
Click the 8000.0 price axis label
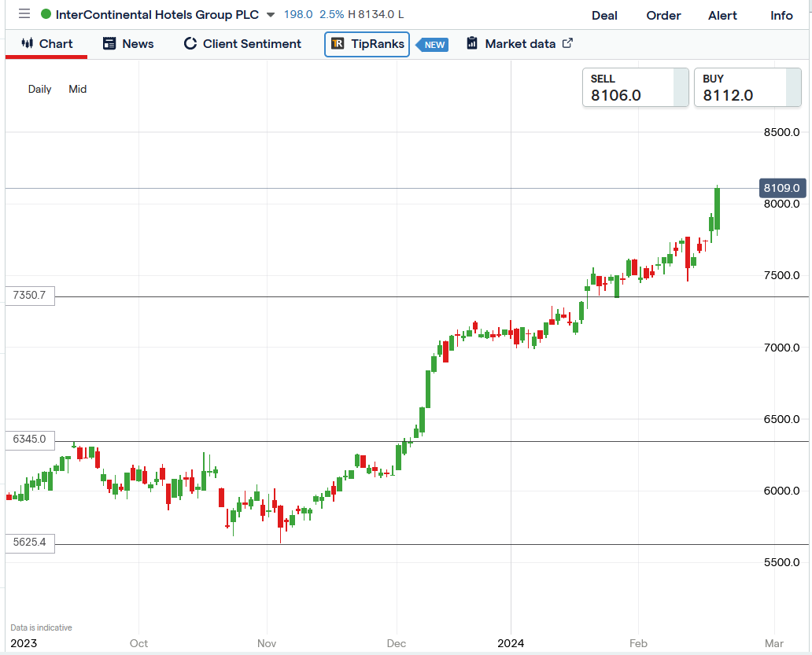click(781, 204)
